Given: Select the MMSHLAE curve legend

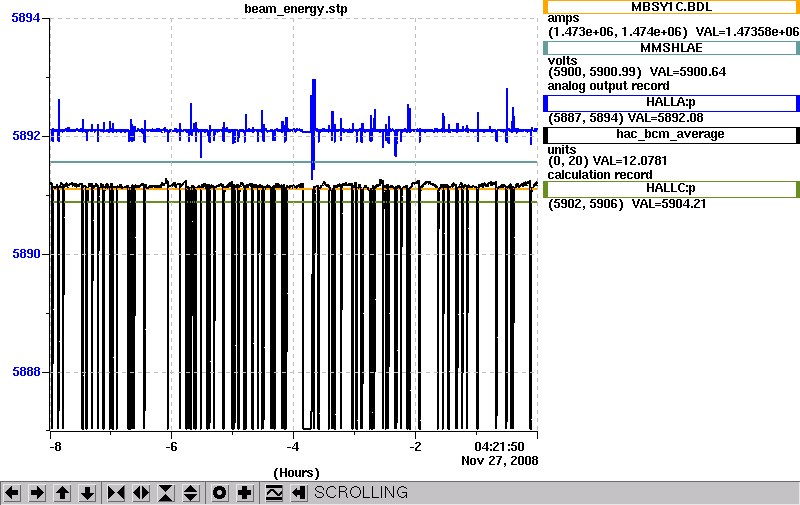Looking at the screenshot, I should point(671,48).
